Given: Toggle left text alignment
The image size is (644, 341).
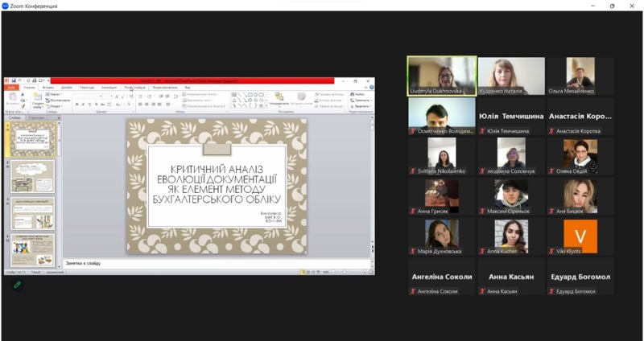Looking at the screenshot, I should (140, 105).
